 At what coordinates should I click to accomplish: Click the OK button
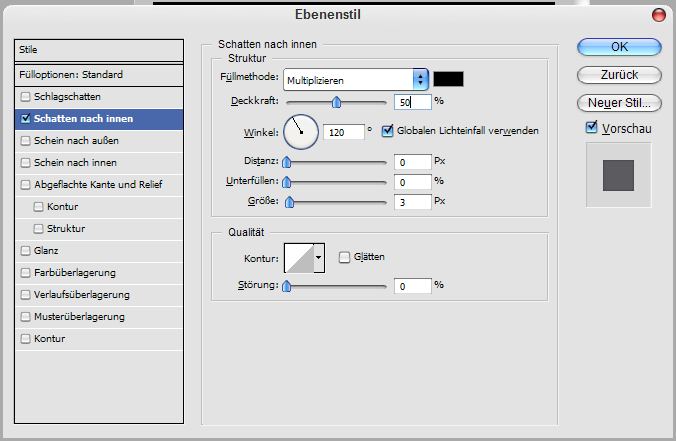pos(619,47)
